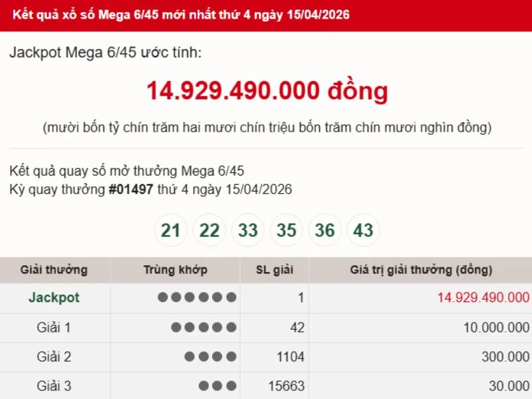Click the Trùng khớp column header
Screen dimensions: 532x399
(x=175, y=270)
